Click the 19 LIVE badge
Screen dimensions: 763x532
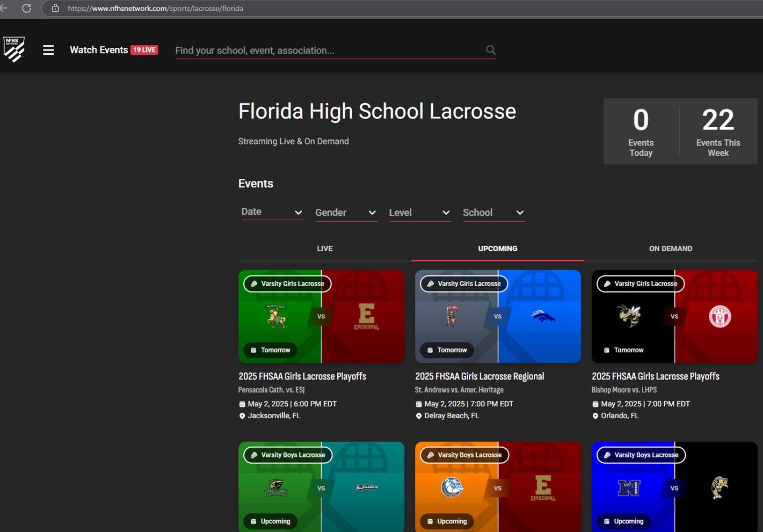click(144, 50)
